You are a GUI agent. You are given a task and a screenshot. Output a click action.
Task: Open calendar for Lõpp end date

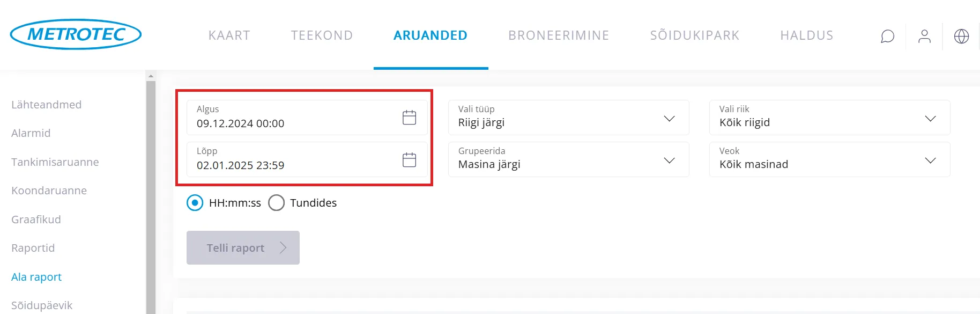(409, 159)
